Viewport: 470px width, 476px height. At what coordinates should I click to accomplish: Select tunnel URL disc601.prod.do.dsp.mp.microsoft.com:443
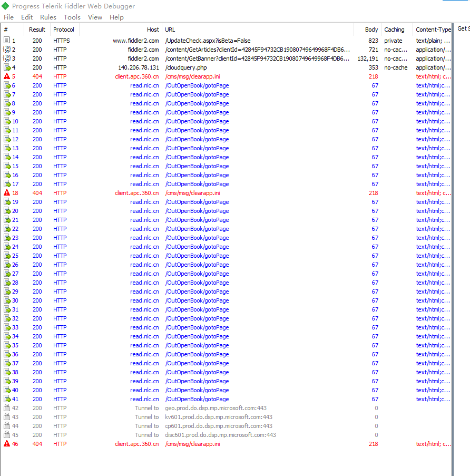(221, 435)
